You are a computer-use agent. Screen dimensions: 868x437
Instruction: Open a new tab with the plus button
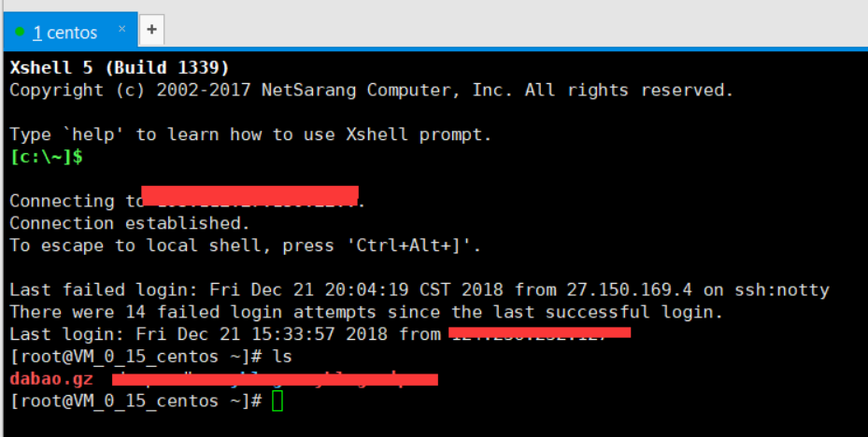(151, 30)
